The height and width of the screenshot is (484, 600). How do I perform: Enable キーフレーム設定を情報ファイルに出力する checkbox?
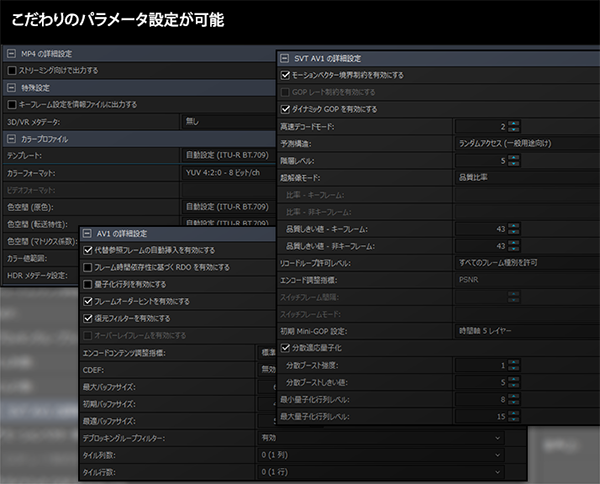click(x=12, y=104)
